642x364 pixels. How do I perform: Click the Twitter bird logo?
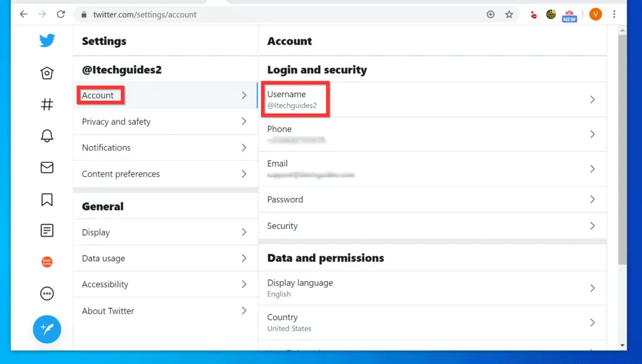click(47, 40)
